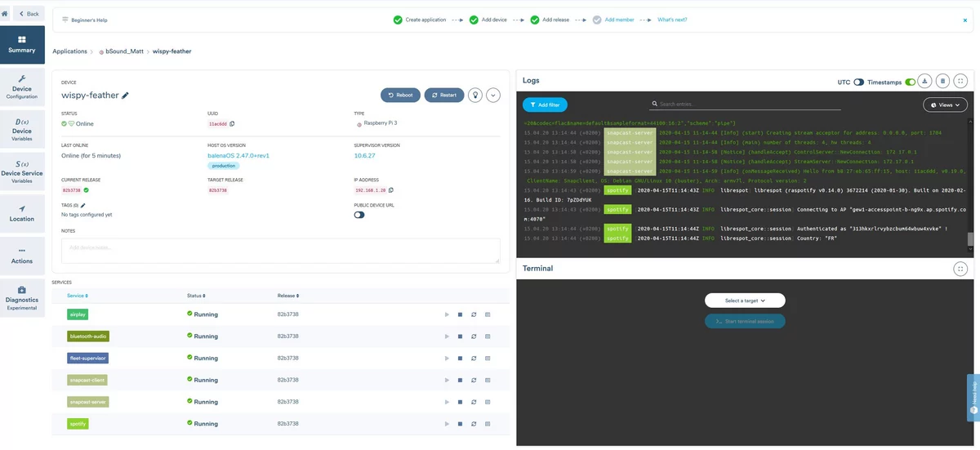Open the Applications breadcrumb link

coord(70,51)
